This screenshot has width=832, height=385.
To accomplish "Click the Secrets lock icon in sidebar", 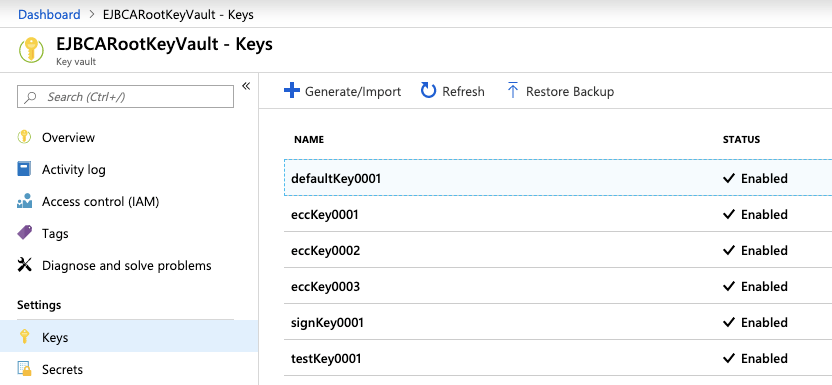I will tap(24, 369).
